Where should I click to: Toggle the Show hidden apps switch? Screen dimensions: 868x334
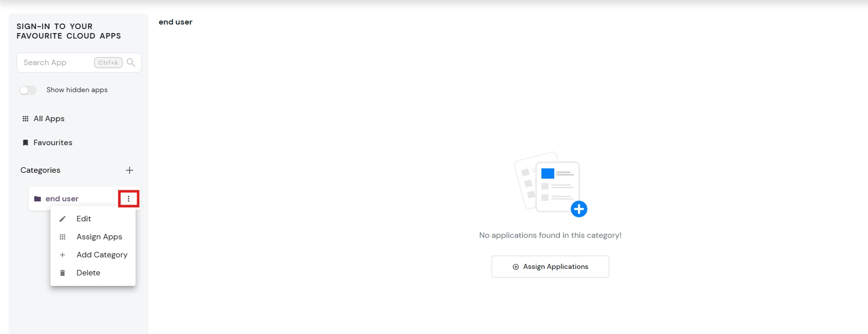28,90
